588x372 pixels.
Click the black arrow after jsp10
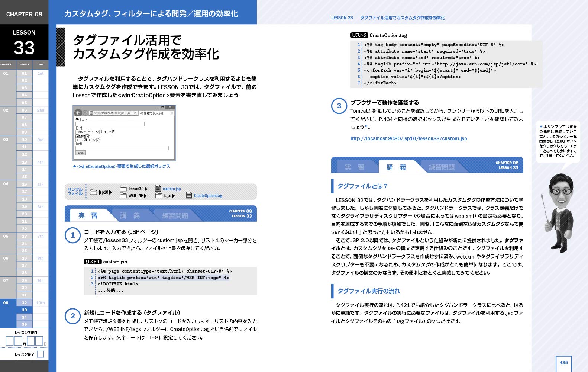click(x=111, y=192)
